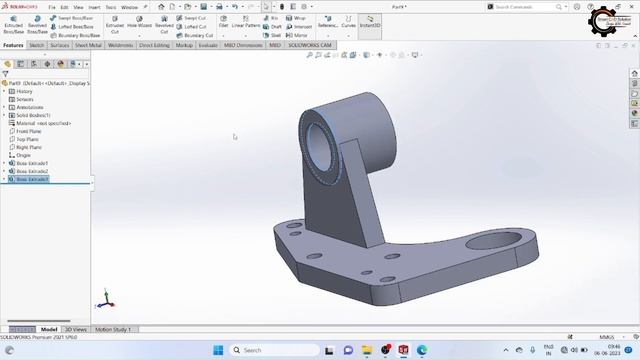Click the Rib feature tool
Screen dimensions: 640x360
tap(271, 18)
